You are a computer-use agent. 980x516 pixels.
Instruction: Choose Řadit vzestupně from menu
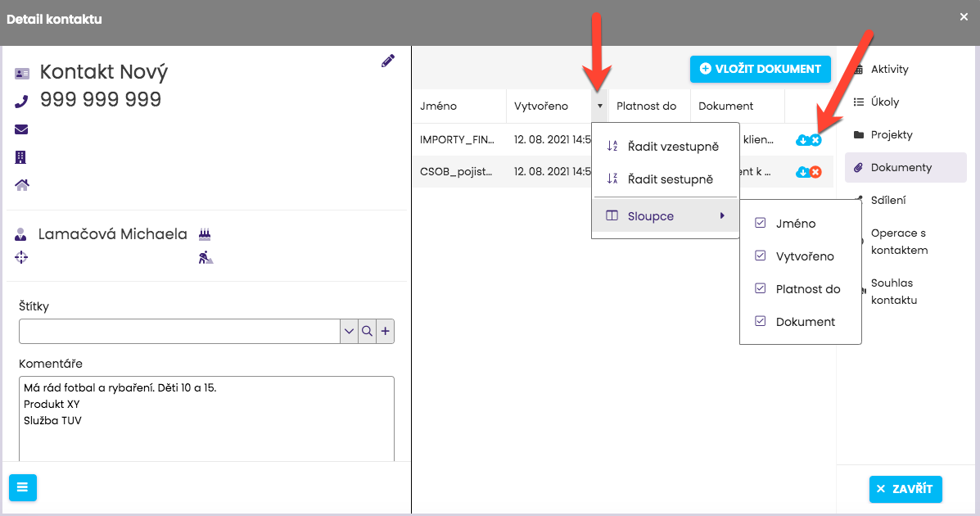tap(672, 147)
